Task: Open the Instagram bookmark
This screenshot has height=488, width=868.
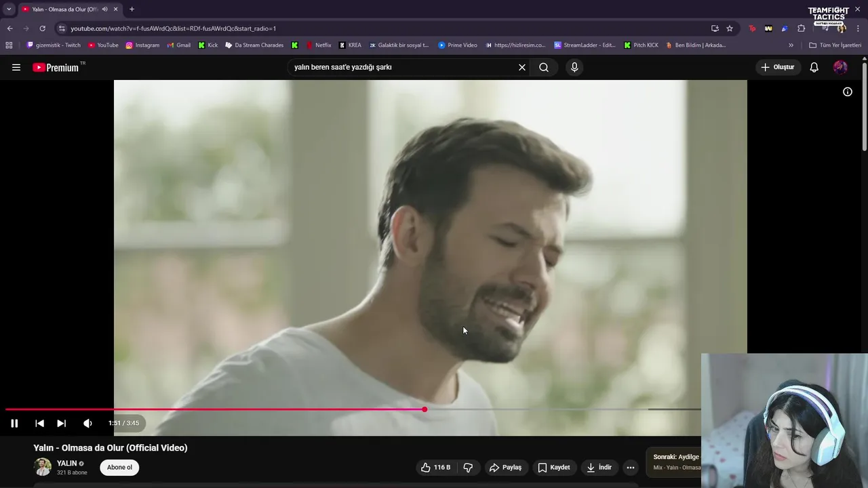Action: [142, 45]
